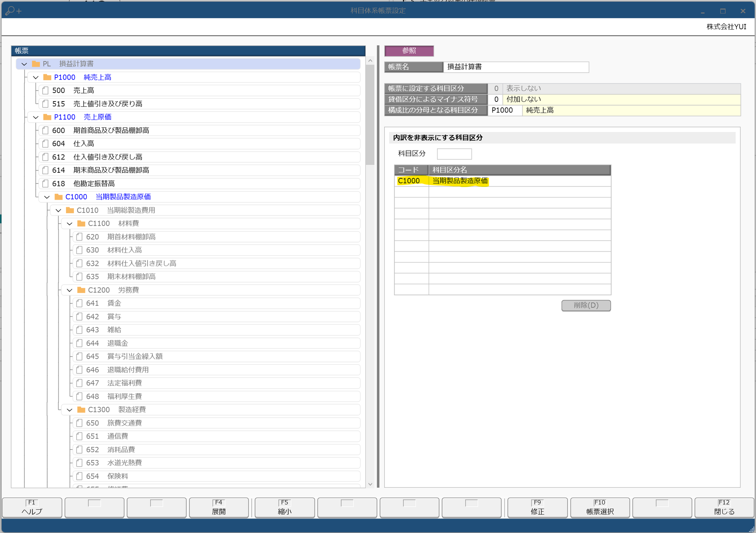756x533 pixels.
Task: Click the C1000 当期製品製造原価 folder icon
Action: [58, 197]
